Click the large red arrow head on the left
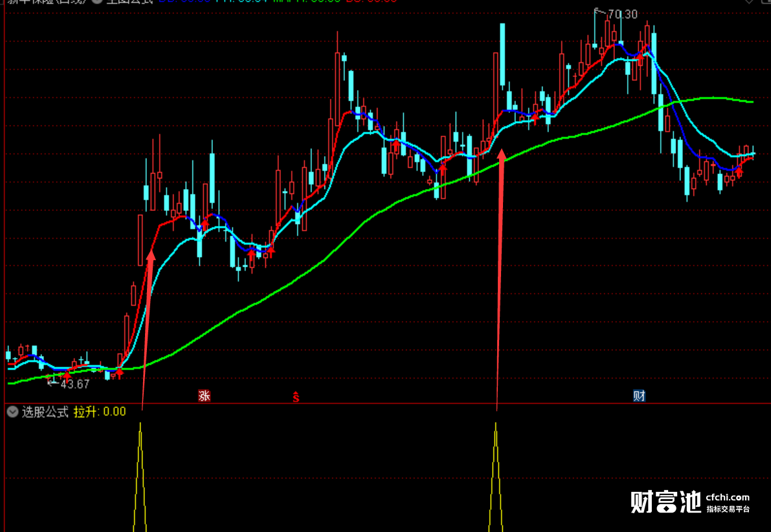The height and width of the screenshot is (532, 771). [151, 256]
